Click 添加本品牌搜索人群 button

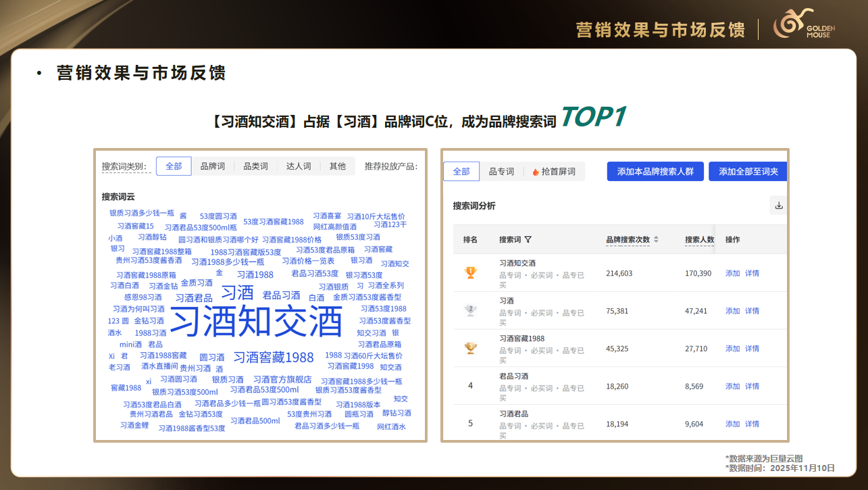655,172
